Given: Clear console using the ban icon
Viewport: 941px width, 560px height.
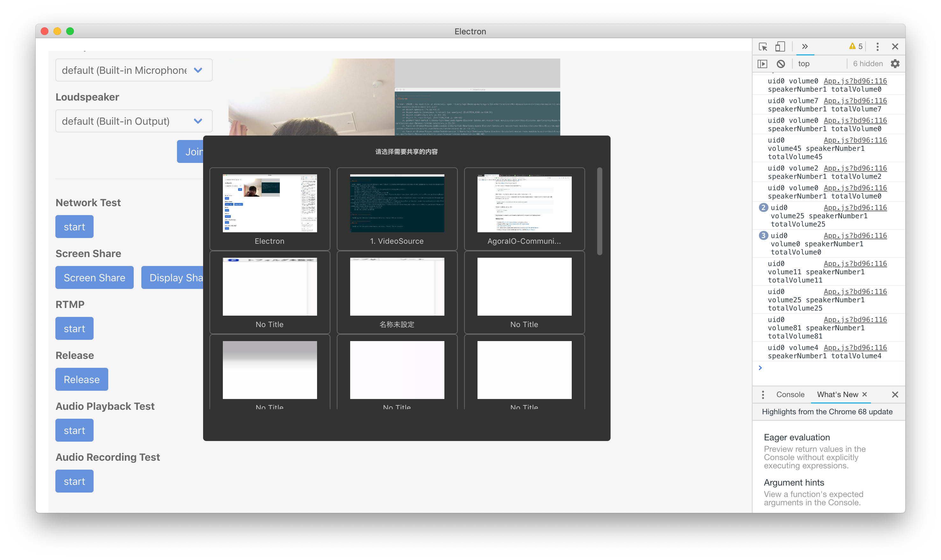Looking at the screenshot, I should 781,64.
